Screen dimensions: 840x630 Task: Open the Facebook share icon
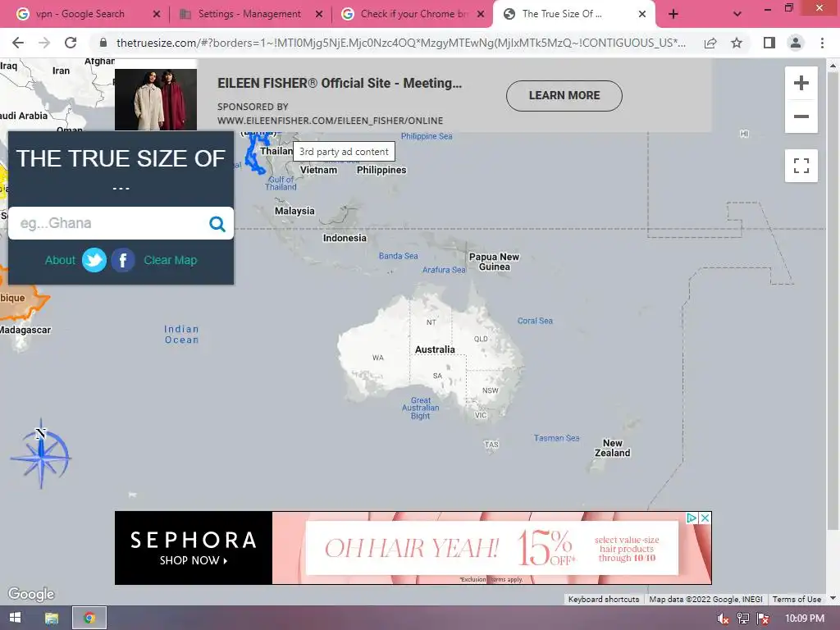click(123, 260)
